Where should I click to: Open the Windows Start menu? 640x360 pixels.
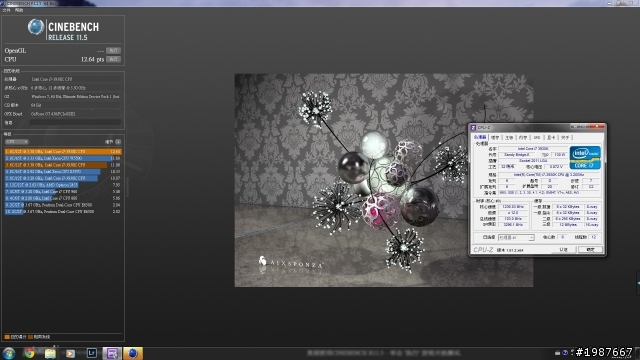click(x=9, y=353)
